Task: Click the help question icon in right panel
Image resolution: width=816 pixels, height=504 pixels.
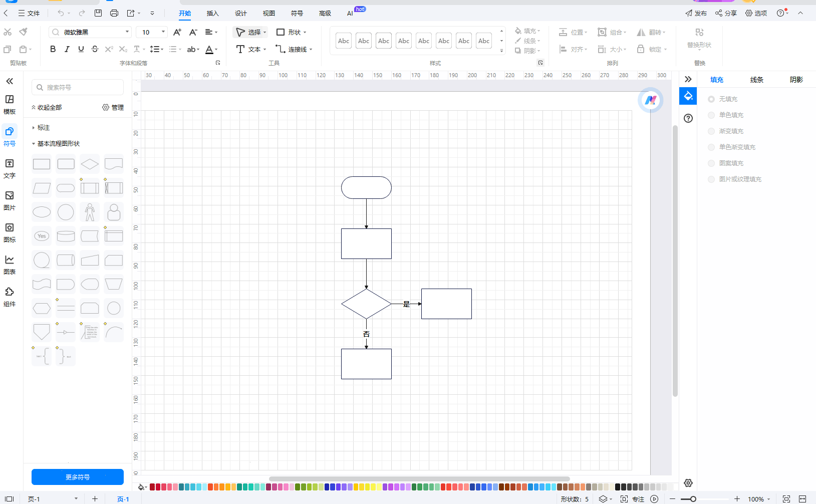Action: (x=688, y=118)
